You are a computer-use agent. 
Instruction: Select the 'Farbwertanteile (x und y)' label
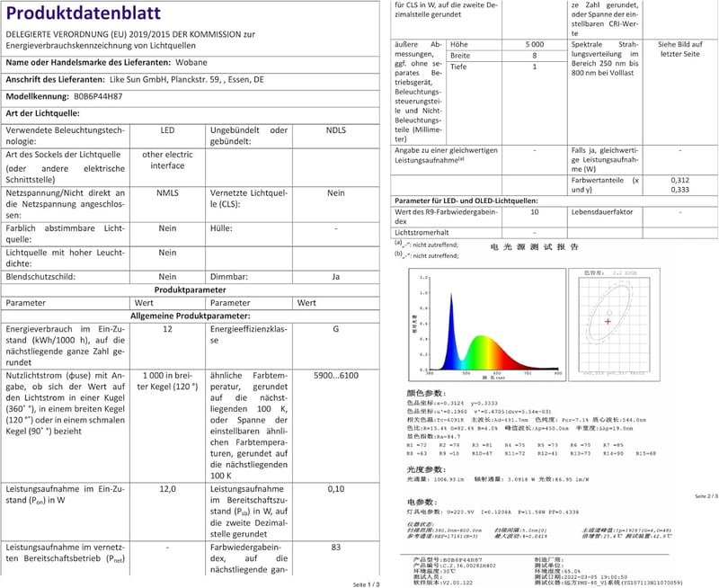(604, 185)
